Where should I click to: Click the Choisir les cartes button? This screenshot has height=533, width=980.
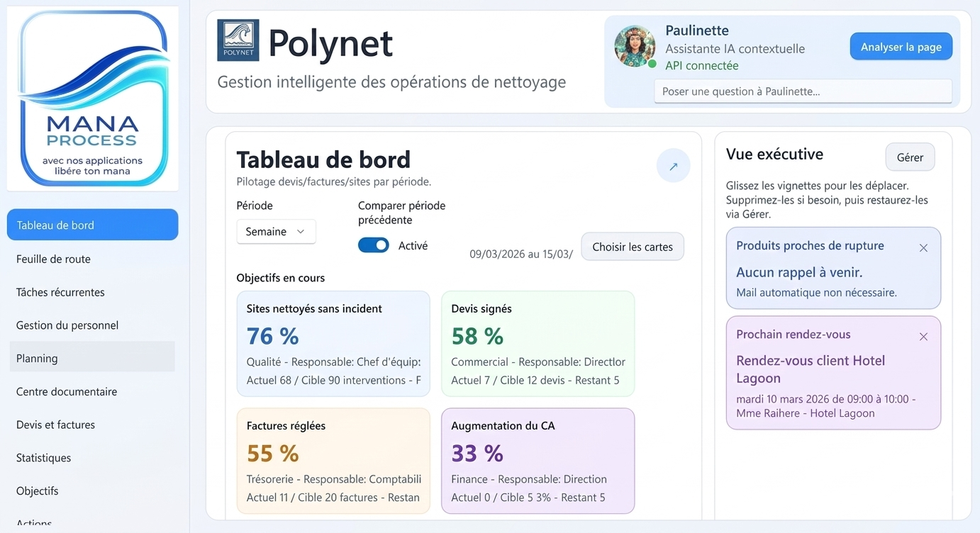click(632, 247)
